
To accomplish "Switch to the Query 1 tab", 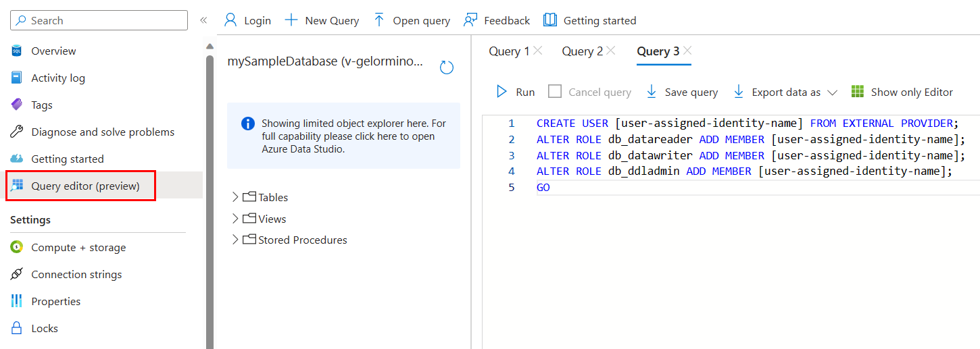I will point(509,51).
